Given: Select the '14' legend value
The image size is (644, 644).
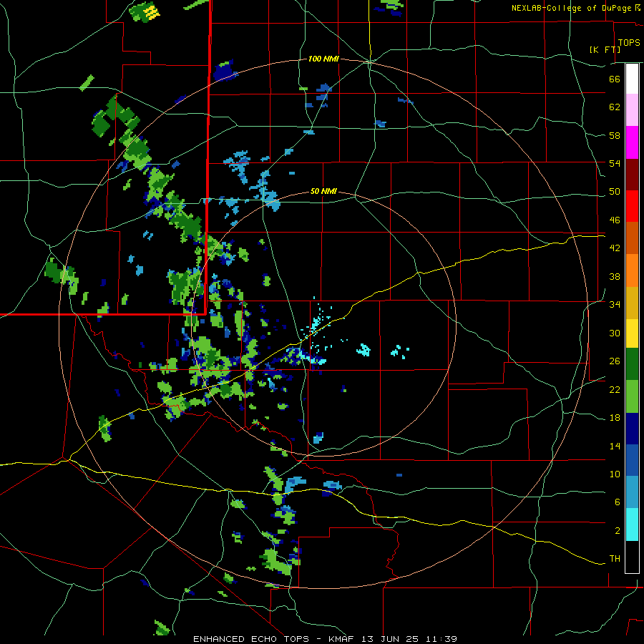Looking at the screenshot, I should click(x=615, y=446).
